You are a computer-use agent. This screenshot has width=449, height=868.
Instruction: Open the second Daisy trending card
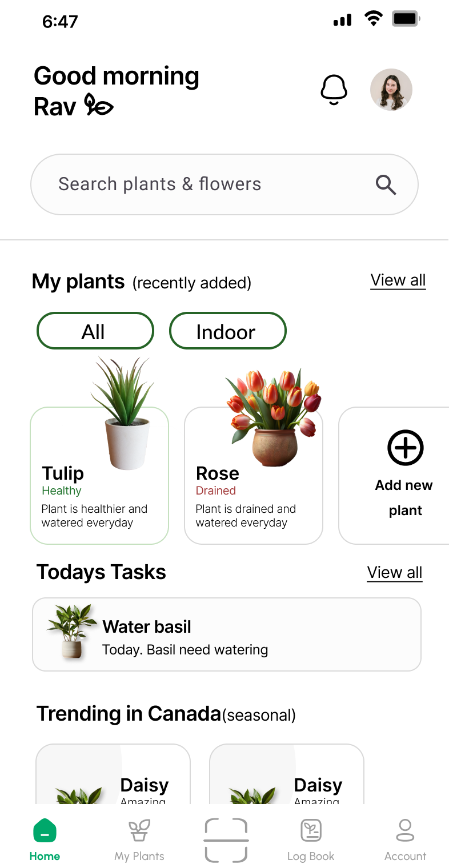pos(287,774)
